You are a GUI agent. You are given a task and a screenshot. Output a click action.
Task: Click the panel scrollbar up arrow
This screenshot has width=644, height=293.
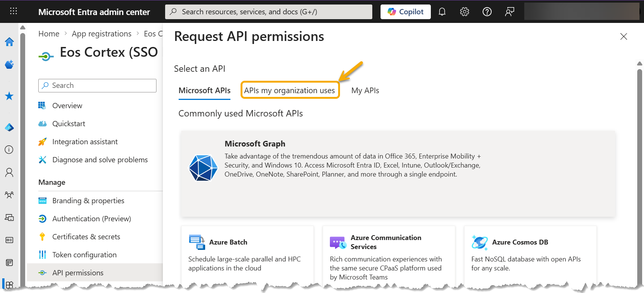(639, 63)
